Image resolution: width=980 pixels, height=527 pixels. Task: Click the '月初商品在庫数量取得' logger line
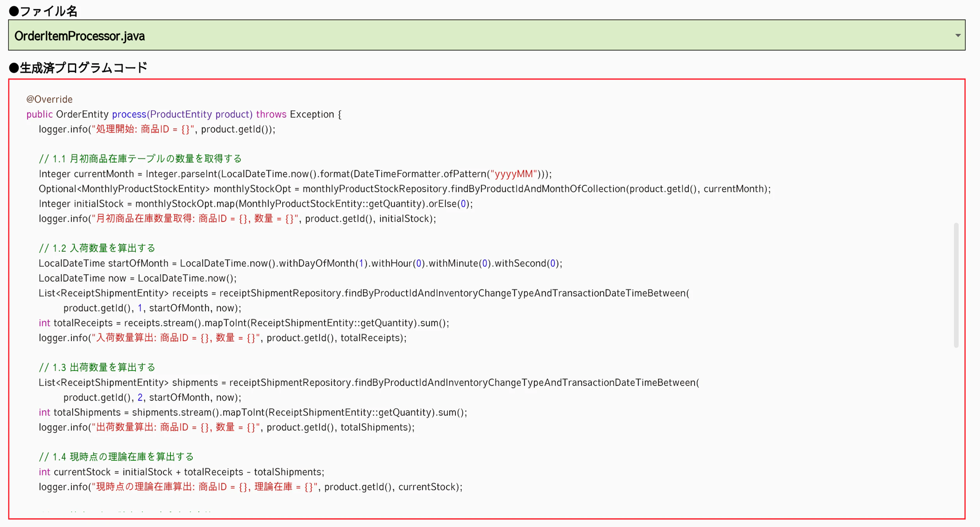click(x=237, y=219)
